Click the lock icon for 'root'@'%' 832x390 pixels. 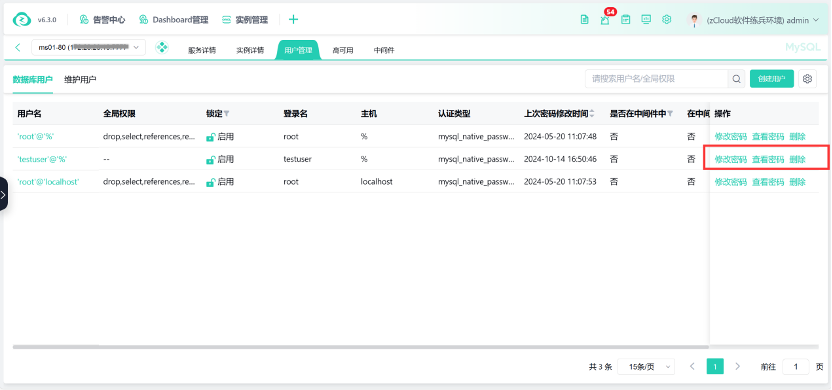click(210, 137)
